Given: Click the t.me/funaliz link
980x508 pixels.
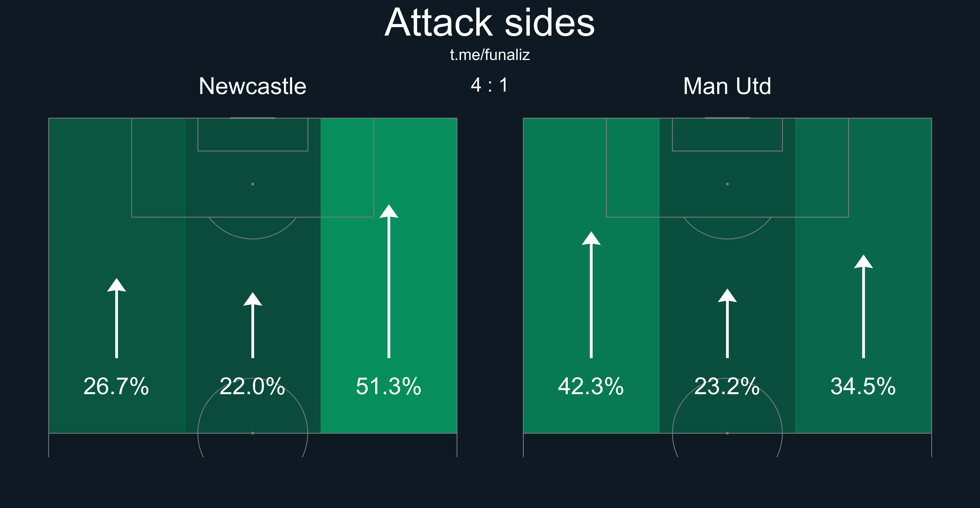Looking at the screenshot, I should tap(490, 55).
